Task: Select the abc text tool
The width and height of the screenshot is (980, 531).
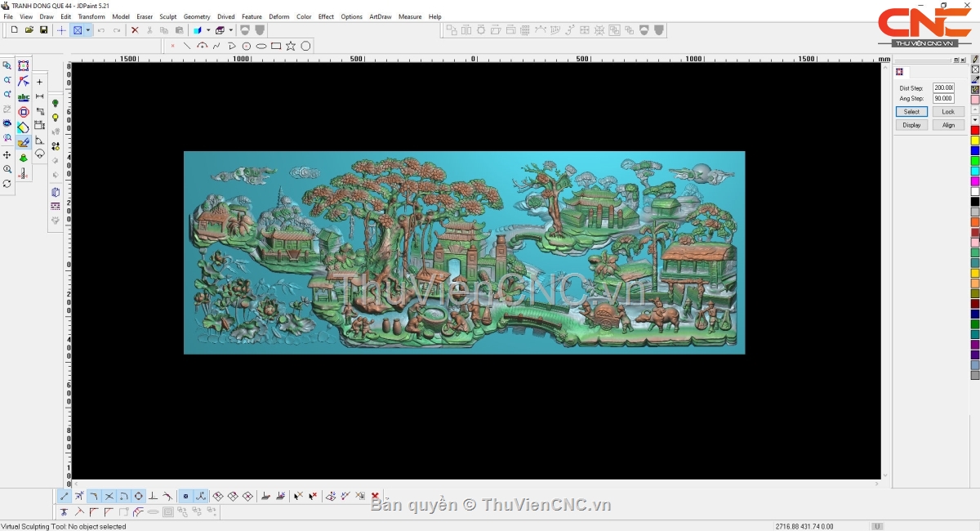Action: pyautogui.click(x=24, y=96)
